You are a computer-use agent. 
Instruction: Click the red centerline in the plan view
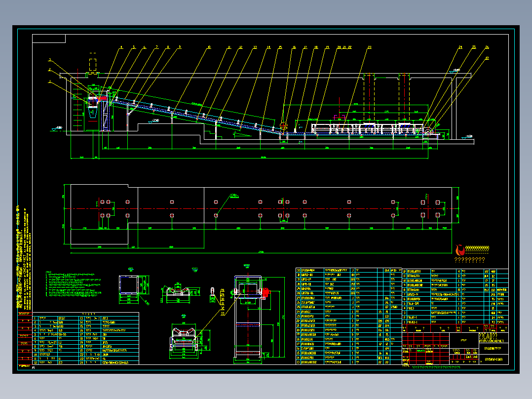click(x=261, y=208)
